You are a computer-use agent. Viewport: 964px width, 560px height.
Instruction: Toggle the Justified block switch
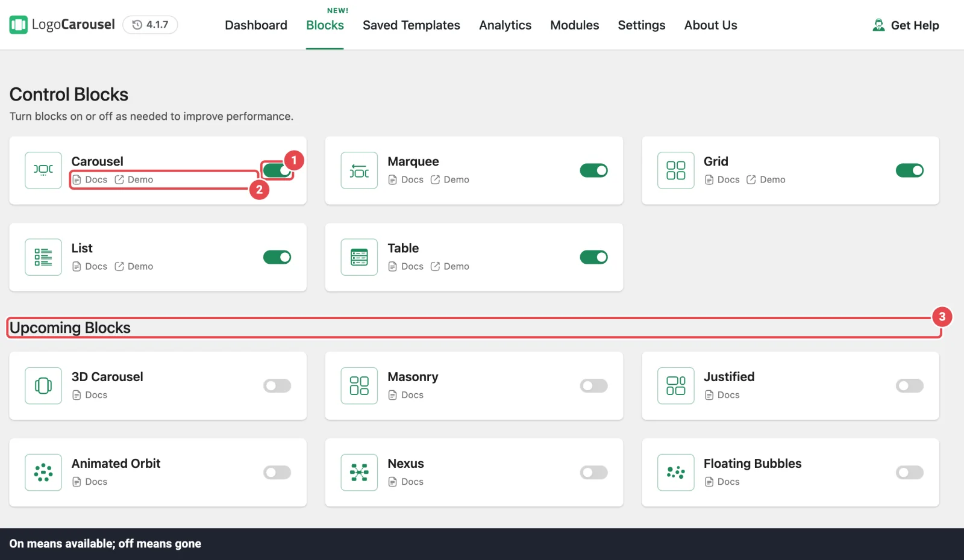point(909,385)
